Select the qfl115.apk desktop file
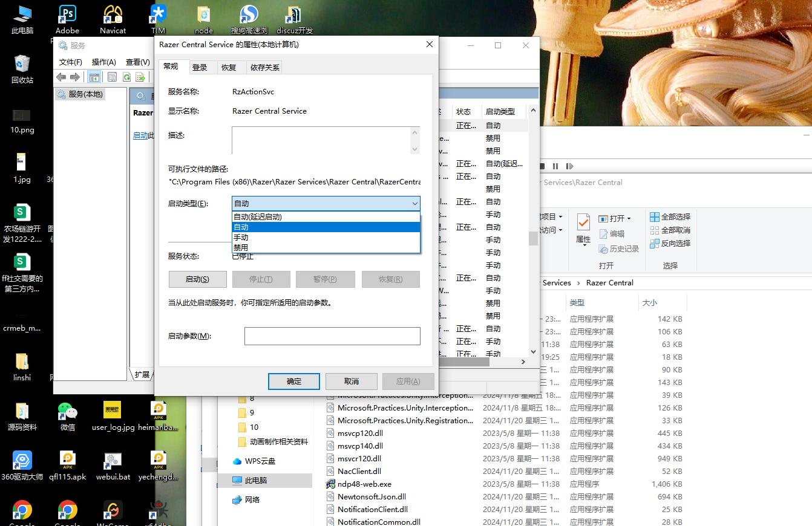The image size is (812, 526). (x=68, y=466)
